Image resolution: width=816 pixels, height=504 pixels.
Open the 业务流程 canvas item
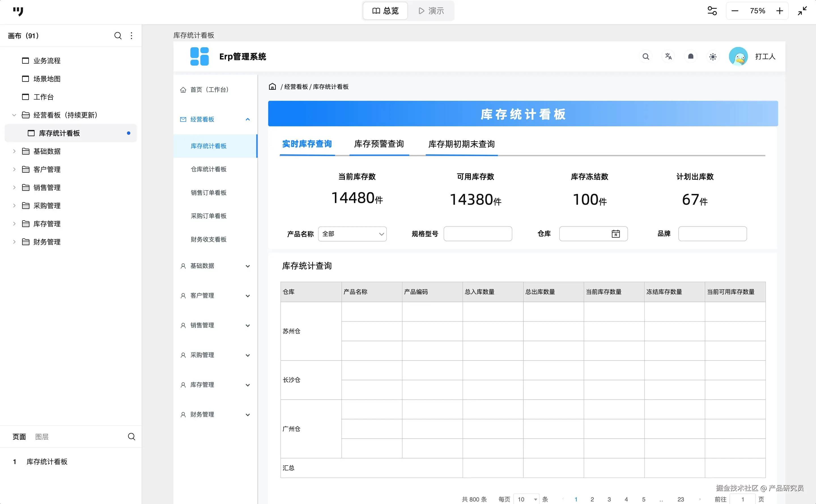click(47, 61)
